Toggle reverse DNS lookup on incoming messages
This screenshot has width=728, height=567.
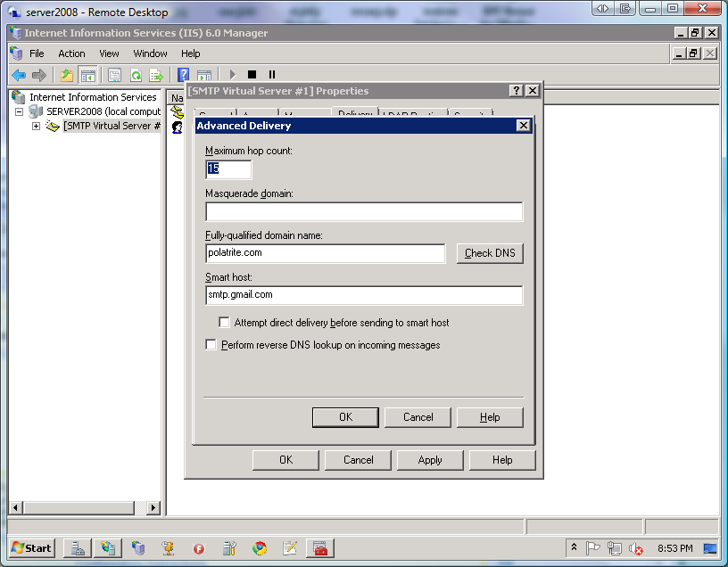tap(211, 344)
